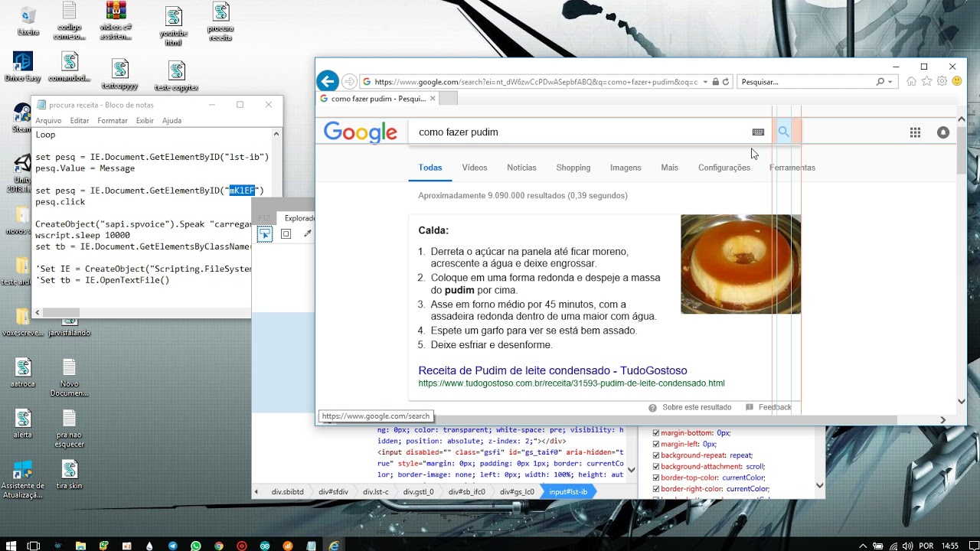Uncheck the margin-left CSS property
Image resolution: width=980 pixels, height=551 pixels.
(655, 444)
